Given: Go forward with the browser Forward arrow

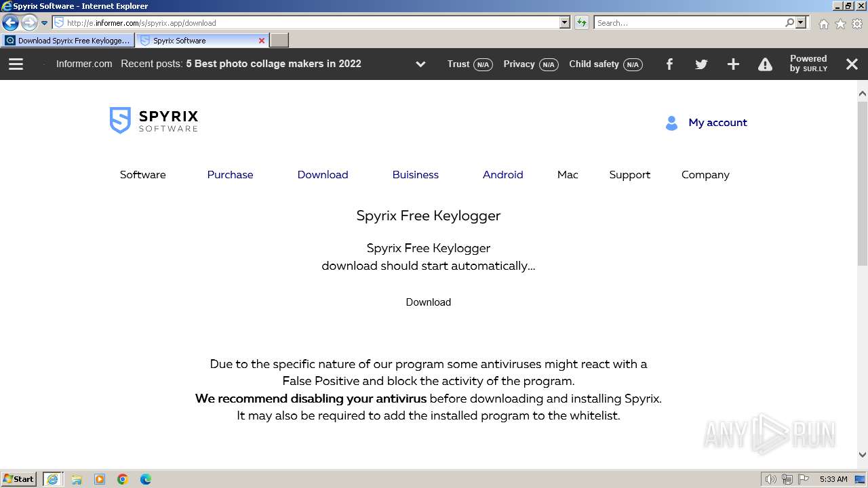Looking at the screenshot, I should (x=29, y=22).
